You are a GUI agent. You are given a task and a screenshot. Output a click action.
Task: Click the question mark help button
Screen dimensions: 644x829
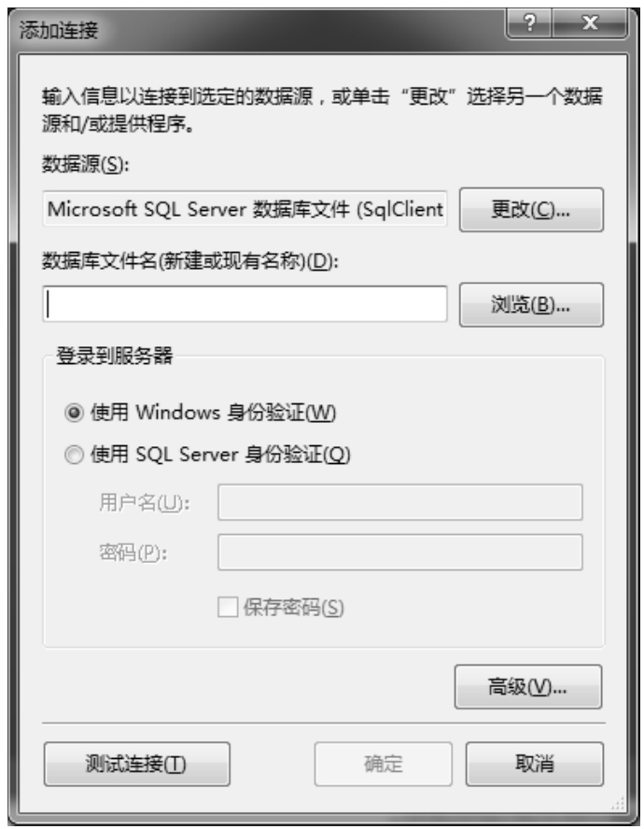coord(529,23)
